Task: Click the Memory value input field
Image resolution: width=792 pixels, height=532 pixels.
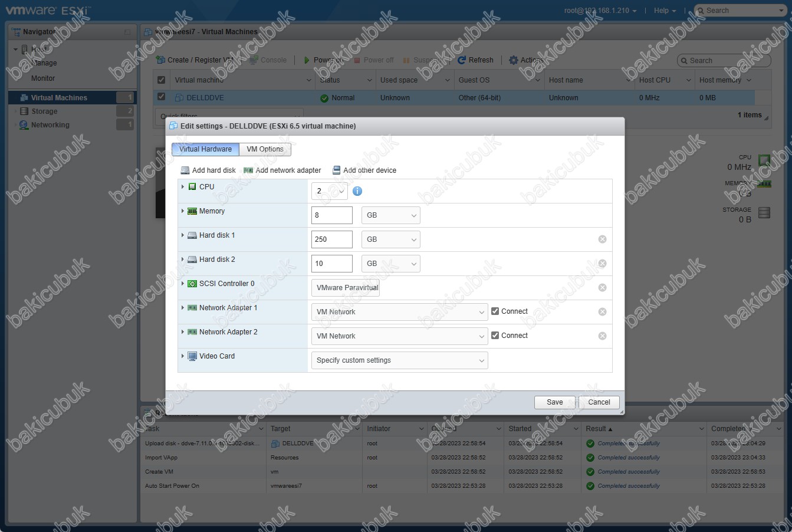Action: click(332, 215)
